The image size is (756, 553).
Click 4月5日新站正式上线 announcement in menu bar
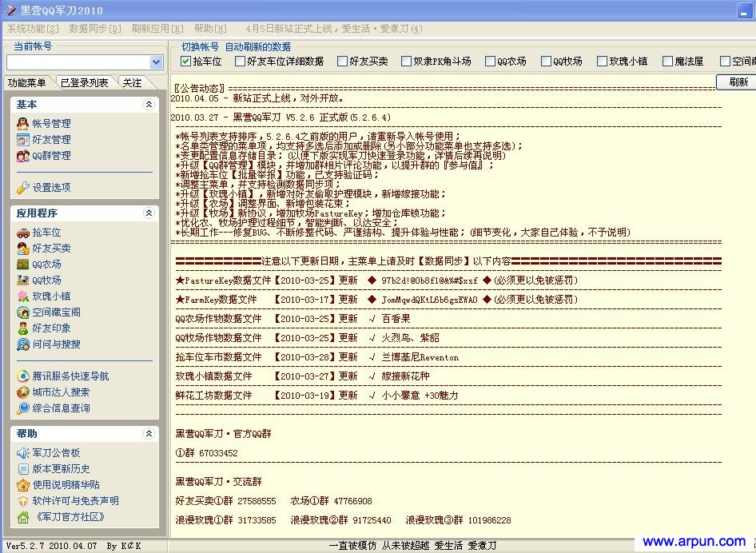pyautogui.click(x=333, y=29)
